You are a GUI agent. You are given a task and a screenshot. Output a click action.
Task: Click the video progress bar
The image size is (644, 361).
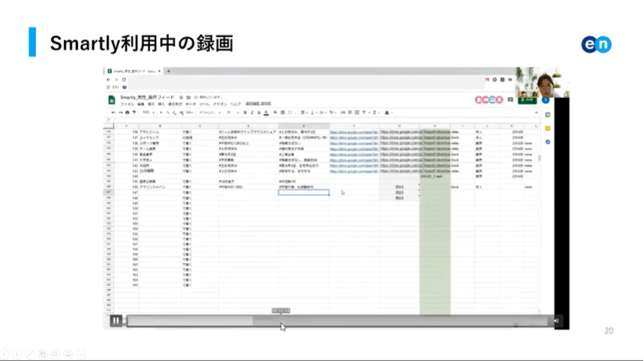[339, 321]
